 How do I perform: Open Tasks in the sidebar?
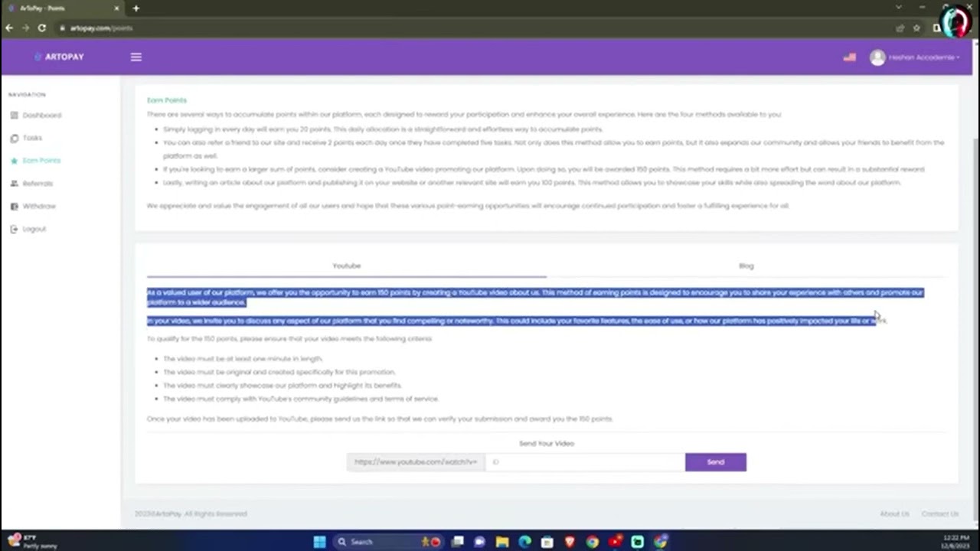click(32, 139)
